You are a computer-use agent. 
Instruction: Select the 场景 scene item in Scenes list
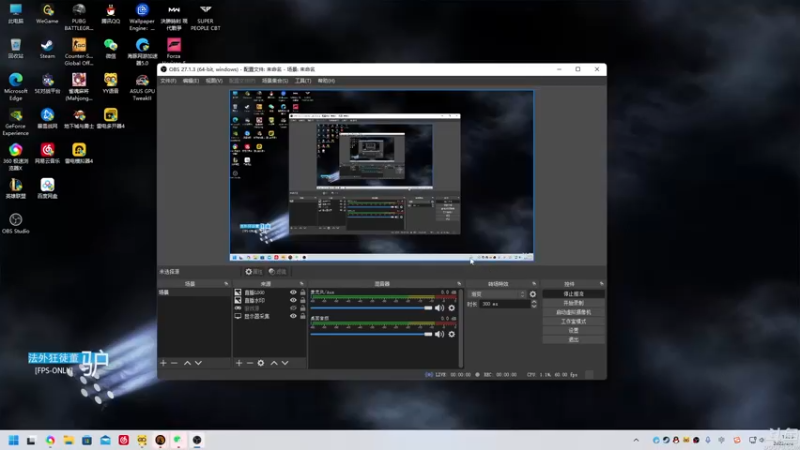[194, 292]
